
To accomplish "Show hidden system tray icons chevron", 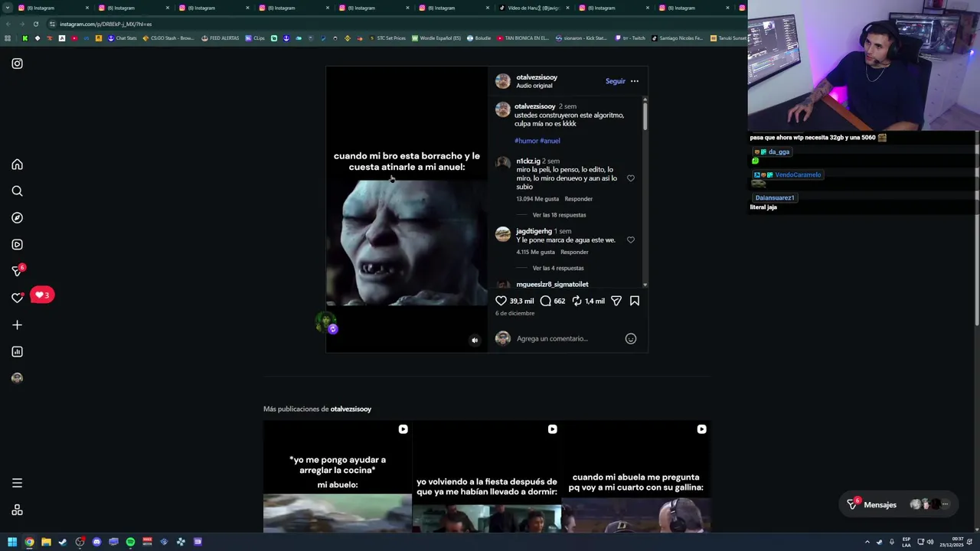I will (867, 542).
